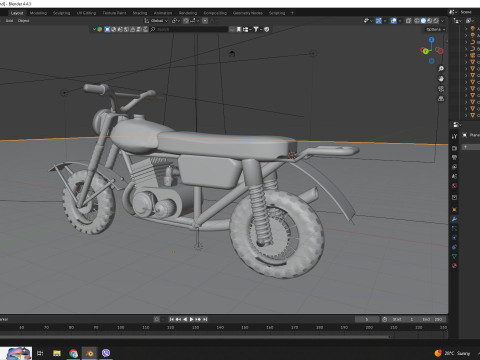
Task: Open the Object Constraints properties tab
Action: pyautogui.click(x=454, y=247)
